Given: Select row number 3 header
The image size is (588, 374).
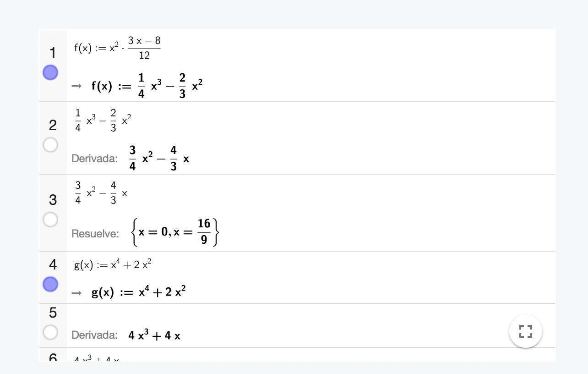Looking at the screenshot, I should pyautogui.click(x=53, y=200).
